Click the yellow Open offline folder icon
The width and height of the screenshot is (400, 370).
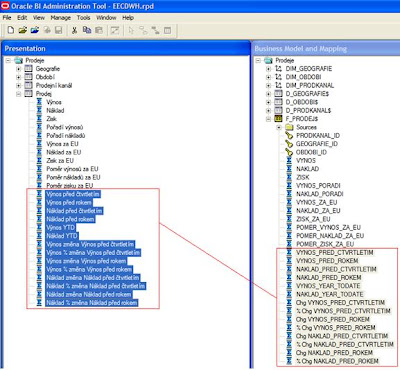(22, 30)
